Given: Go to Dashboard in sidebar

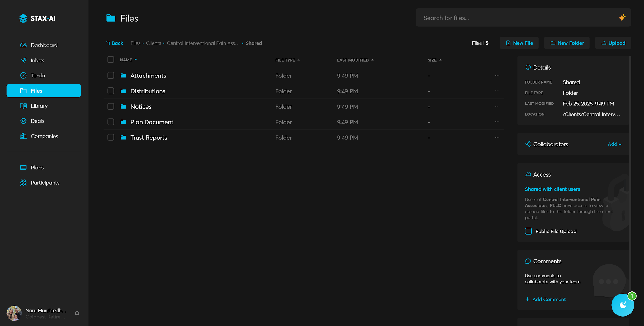Looking at the screenshot, I should [x=44, y=45].
